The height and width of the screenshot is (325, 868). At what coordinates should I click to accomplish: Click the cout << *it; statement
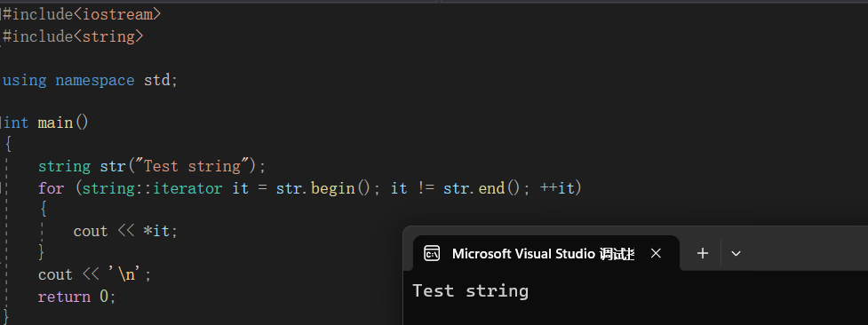(x=125, y=231)
